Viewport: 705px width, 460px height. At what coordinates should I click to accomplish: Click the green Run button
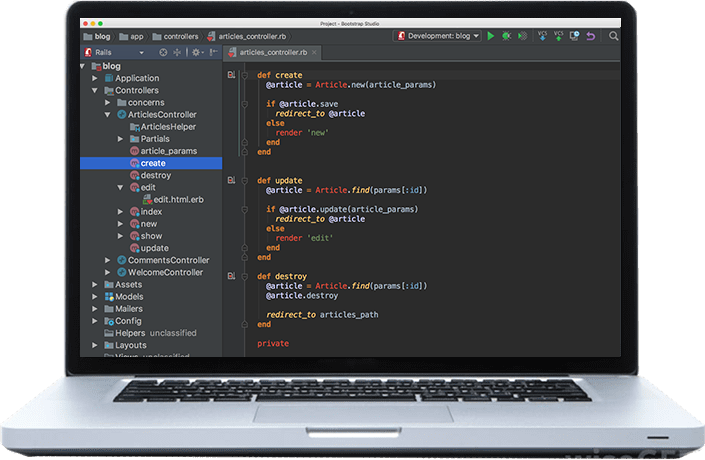pyautogui.click(x=491, y=36)
